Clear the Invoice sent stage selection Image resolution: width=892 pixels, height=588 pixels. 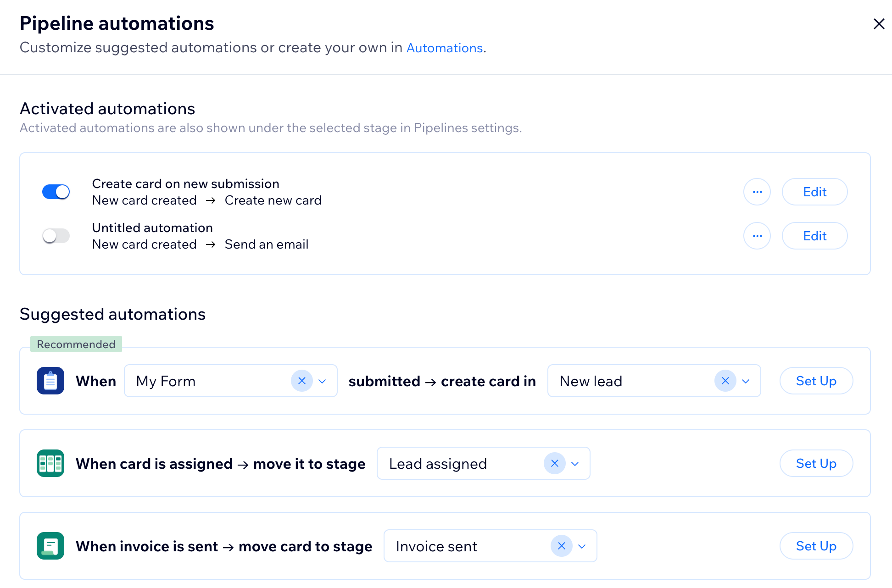(561, 546)
